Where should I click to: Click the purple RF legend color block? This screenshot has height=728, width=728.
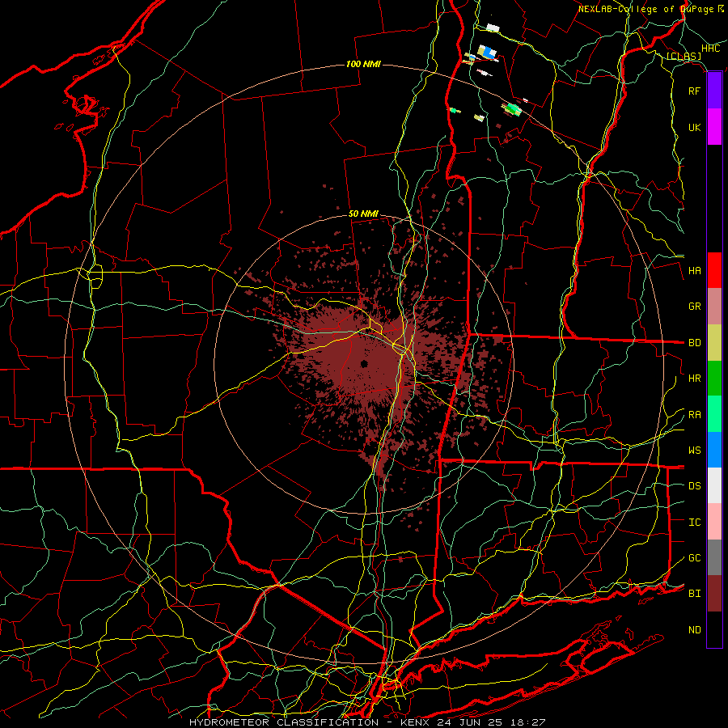point(714,91)
